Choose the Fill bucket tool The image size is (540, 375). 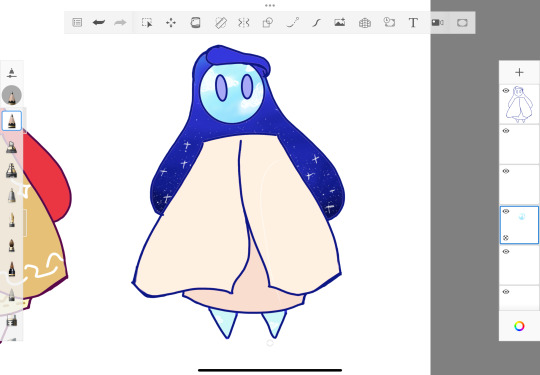pyautogui.click(x=195, y=23)
